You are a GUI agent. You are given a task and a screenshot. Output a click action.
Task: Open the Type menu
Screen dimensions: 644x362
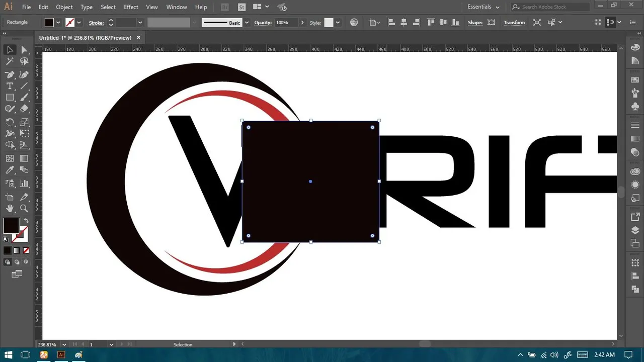pos(87,7)
